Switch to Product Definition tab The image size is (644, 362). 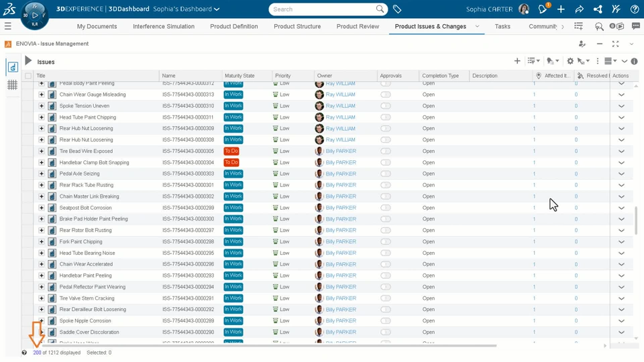click(x=234, y=26)
